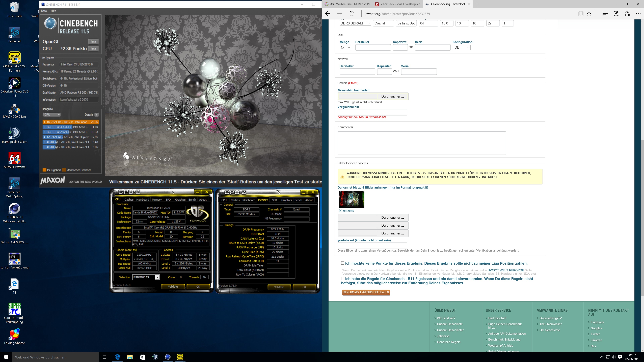Click Kommentar text area
Image resolution: width=644 pixels, height=362 pixels.
pos(422,143)
